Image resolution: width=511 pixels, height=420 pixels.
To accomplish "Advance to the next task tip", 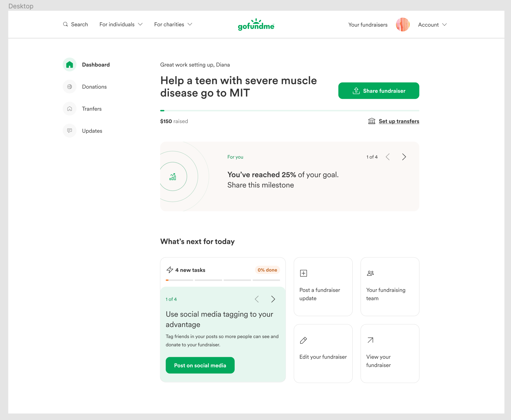I will pos(273,299).
